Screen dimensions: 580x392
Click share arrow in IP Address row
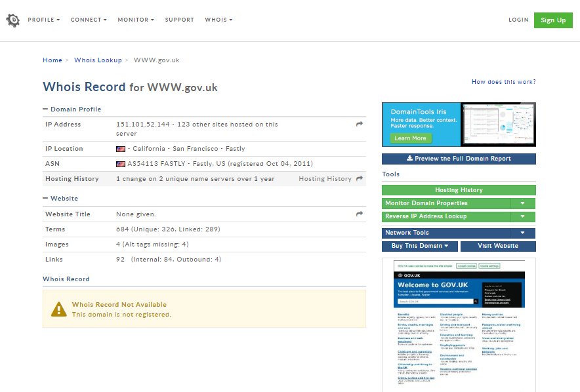pyautogui.click(x=359, y=124)
